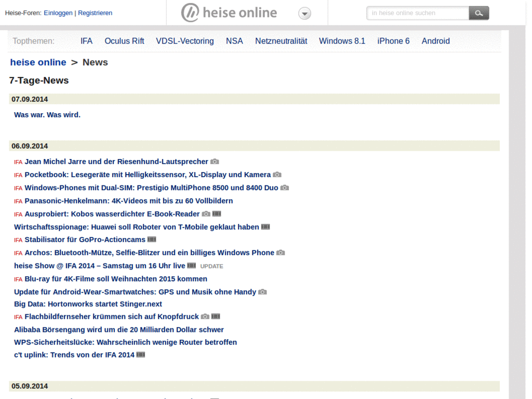The image size is (532, 399).
Task: Select Android topic
Action: click(x=436, y=41)
